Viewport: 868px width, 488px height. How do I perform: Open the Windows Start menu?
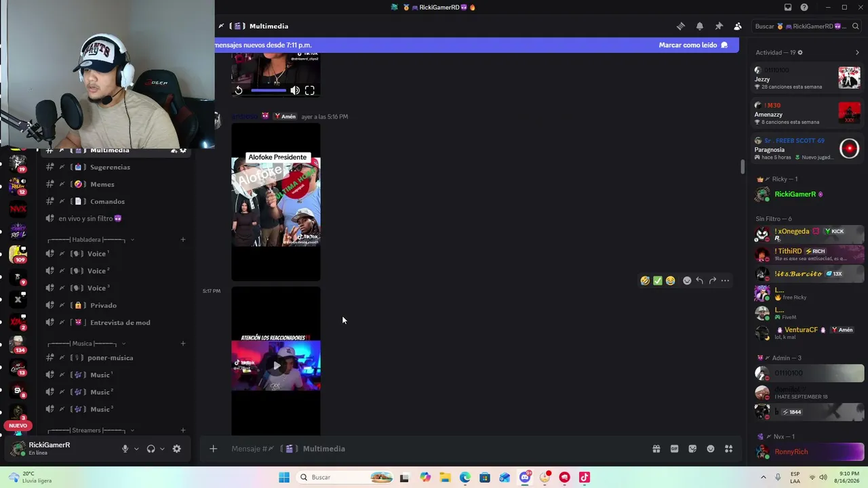[x=283, y=477]
